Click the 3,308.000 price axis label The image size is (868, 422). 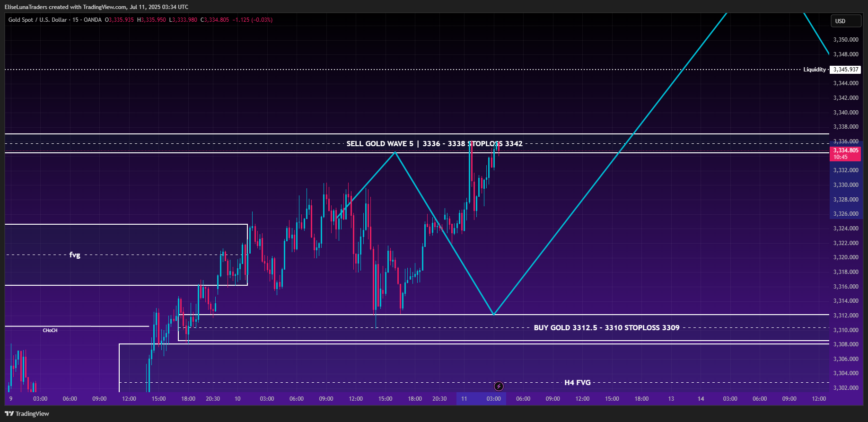pos(846,344)
